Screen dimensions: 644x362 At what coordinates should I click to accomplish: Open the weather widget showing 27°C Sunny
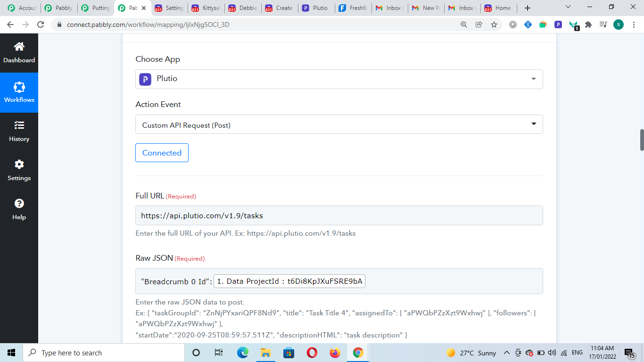tap(471, 353)
